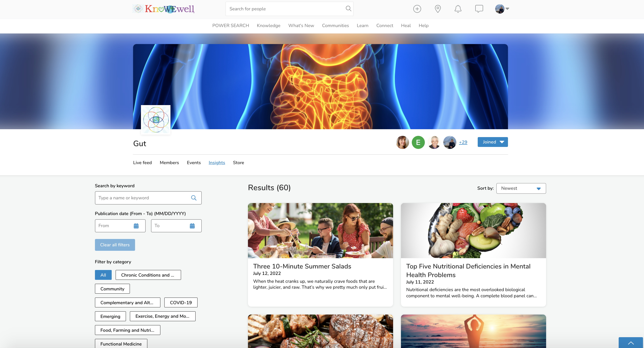
Task: Toggle Exercise, Energy and Mo... filter
Action: click(x=163, y=316)
